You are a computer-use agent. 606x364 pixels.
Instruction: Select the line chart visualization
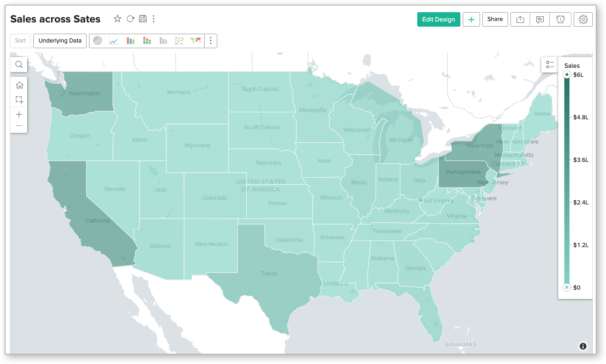pos(114,41)
